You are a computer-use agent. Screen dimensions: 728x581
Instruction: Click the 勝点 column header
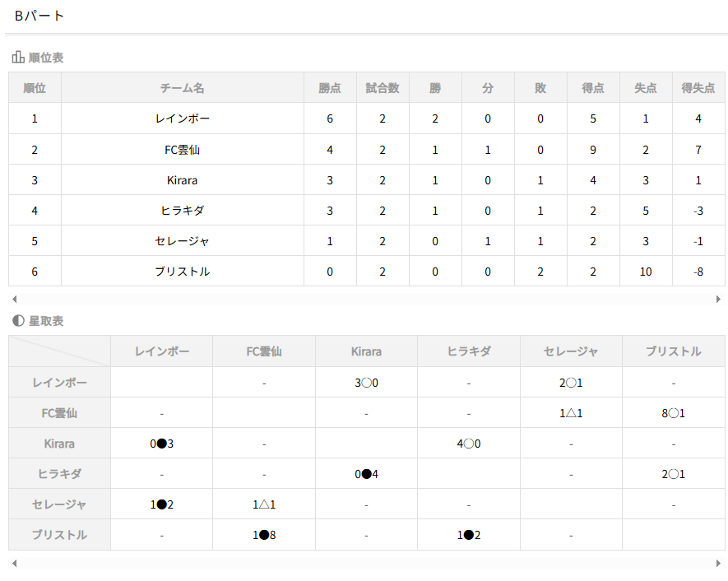pyautogui.click(x=330, y=88)
